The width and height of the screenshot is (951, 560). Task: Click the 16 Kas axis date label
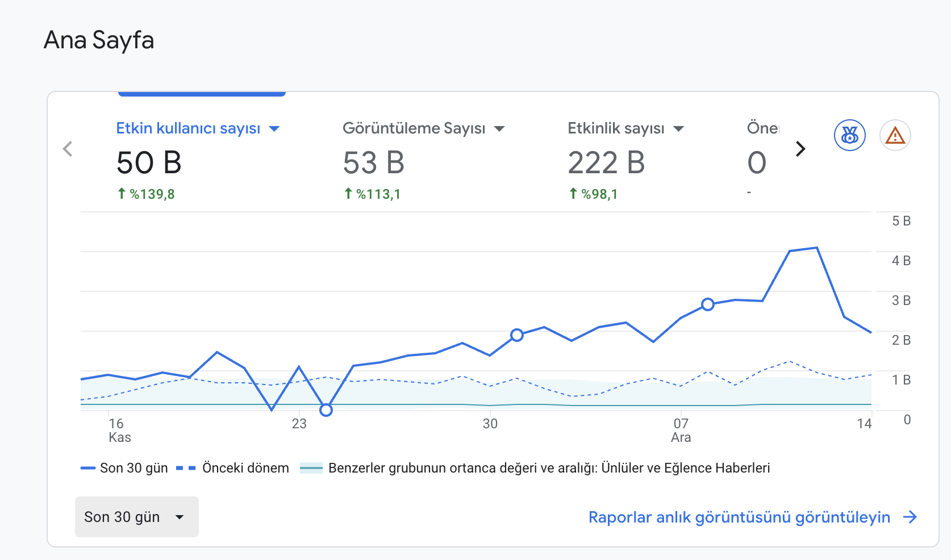click(x=119, y=430)
